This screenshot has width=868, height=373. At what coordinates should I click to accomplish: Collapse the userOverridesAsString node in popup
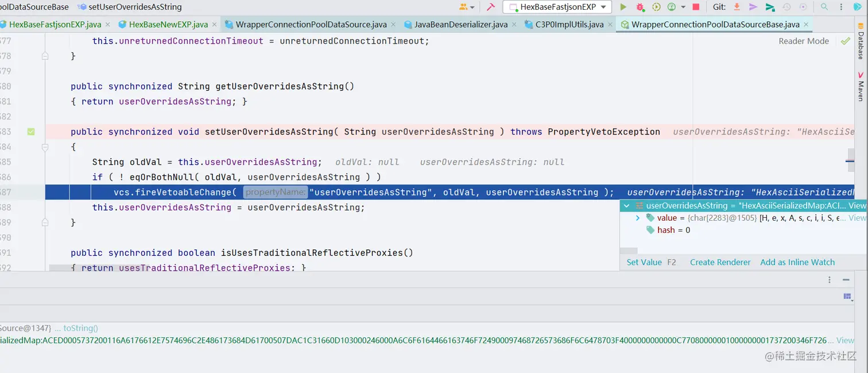point(627,206)
